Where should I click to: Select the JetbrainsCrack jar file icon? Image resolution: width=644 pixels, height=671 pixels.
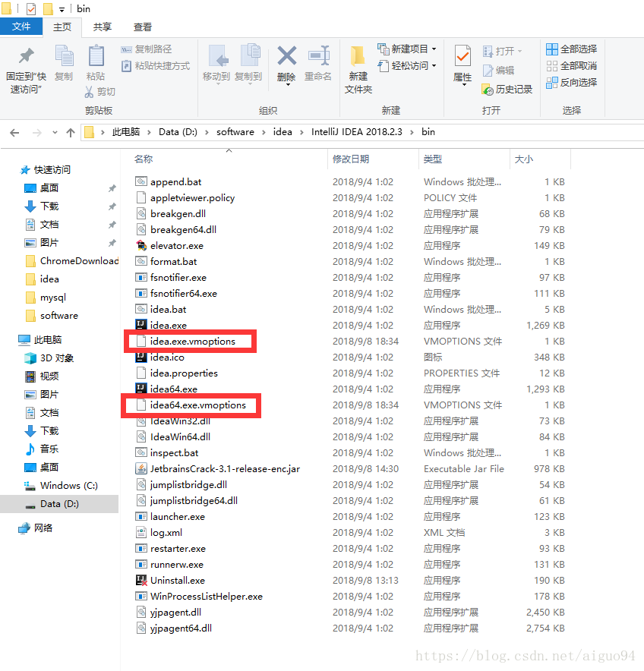pos(141,468)
